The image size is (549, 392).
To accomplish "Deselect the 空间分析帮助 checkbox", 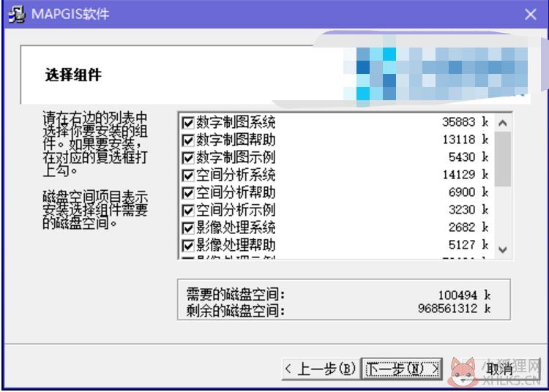I will (188, 192).
